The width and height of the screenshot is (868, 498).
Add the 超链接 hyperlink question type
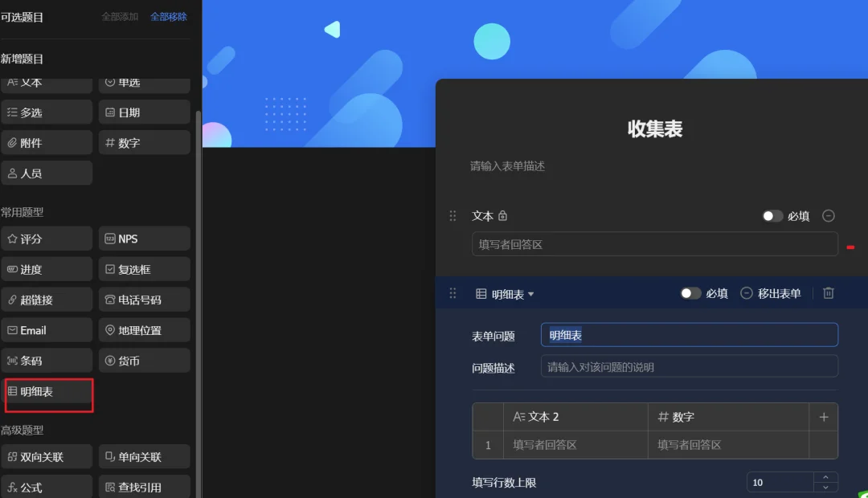pyautogui.click(x=47, y=300)
